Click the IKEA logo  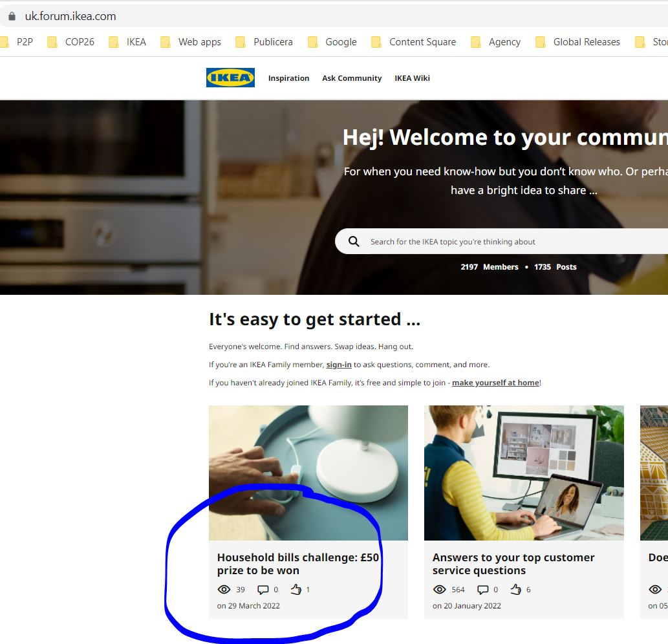pos(230,78)
